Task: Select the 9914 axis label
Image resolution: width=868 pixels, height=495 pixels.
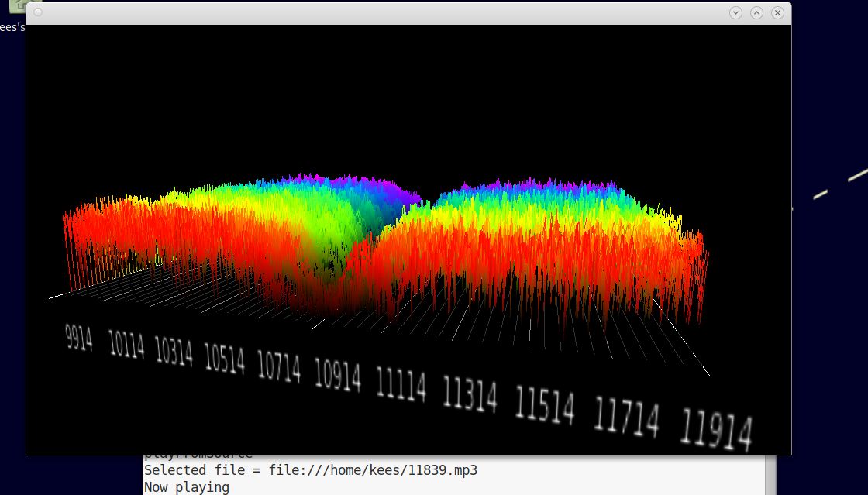Action: click(x=77, y=339)
